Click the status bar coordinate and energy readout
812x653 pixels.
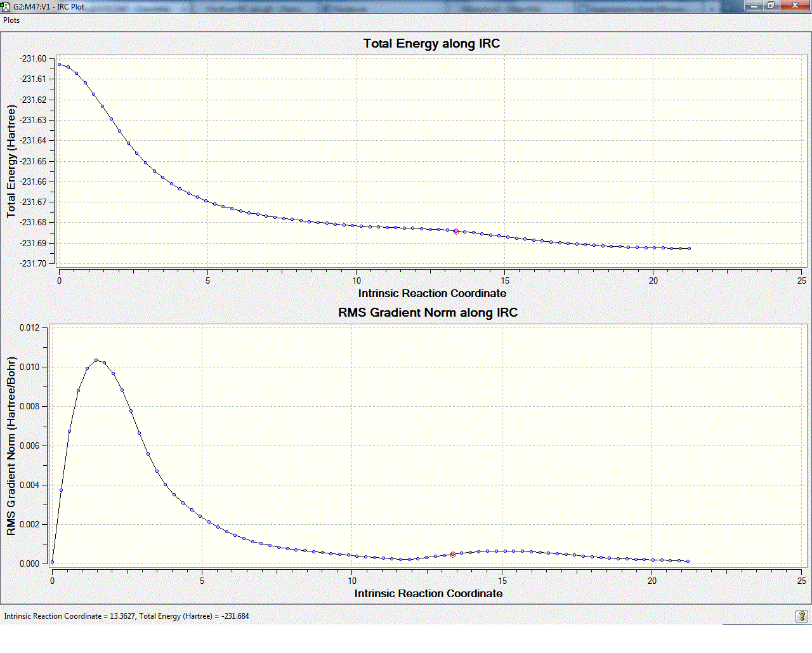coord(127,616)
